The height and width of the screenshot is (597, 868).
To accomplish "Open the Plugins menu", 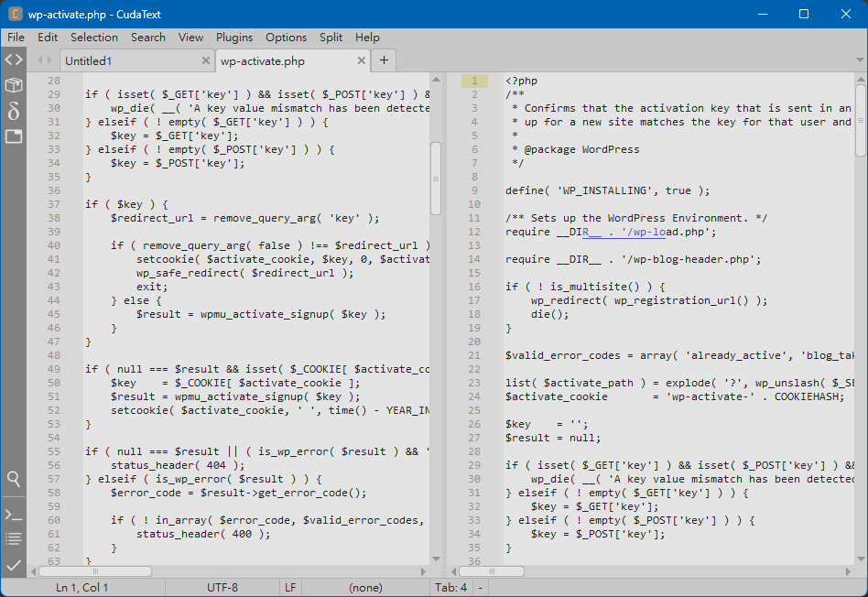I will pos(234,38).
